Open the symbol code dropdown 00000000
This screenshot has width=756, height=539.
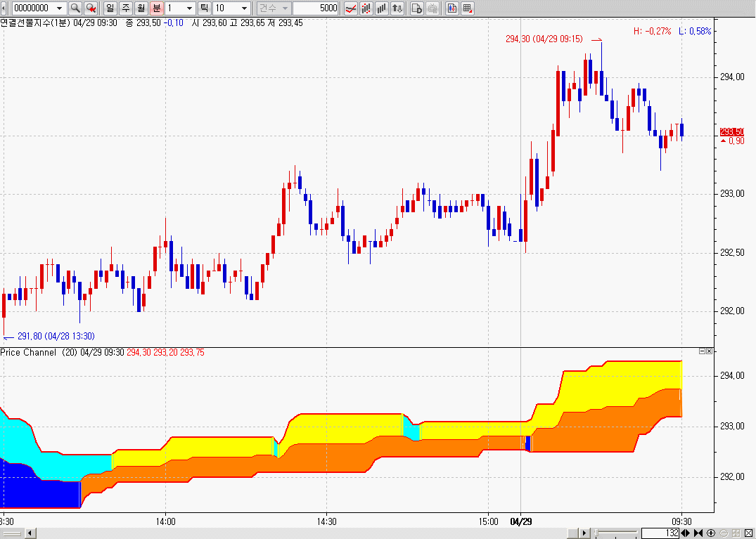pos(59,8)
